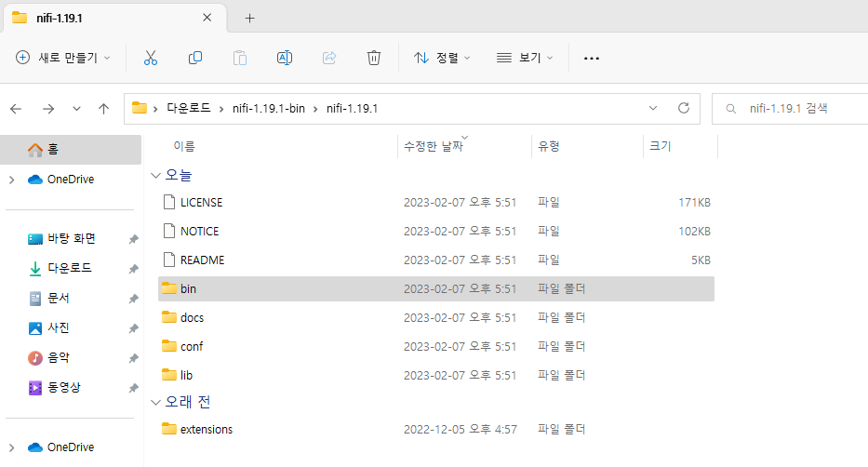The image size is (868, 467).
Task: Click nifi-1.19.1-bin in breadcrumb path
Action: pyautogui.click(x=269, y=109)
